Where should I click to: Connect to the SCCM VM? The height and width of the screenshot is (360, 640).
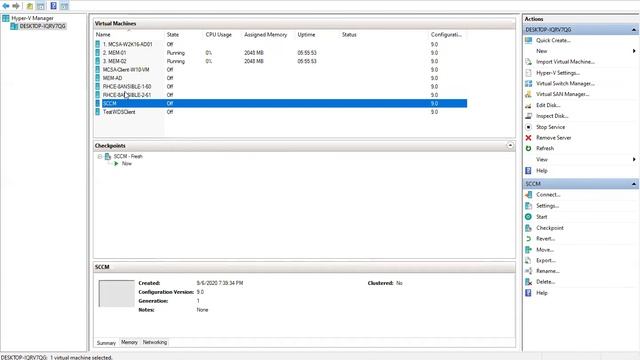point(548,195)
